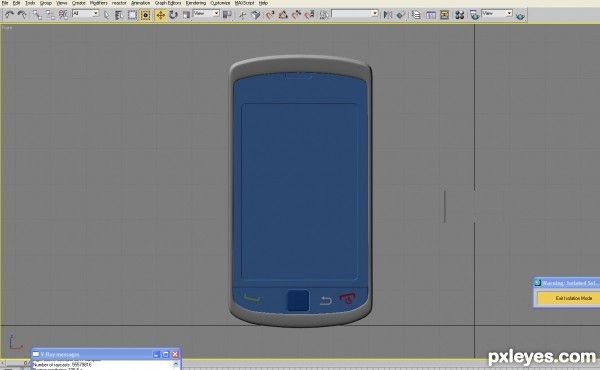Viewport: 600px width, 370px height.
Task: Select the Select and Rotate tool
Action: coord(174,15)
